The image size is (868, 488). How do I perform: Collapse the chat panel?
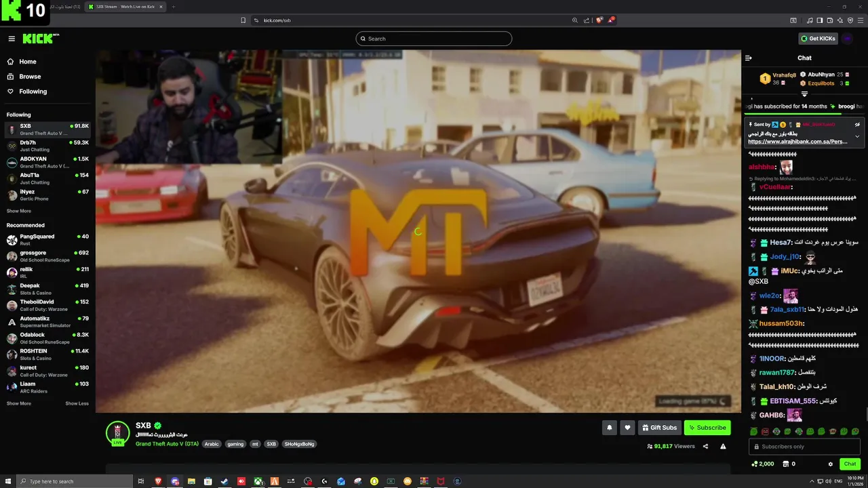click(x=749, y=58)
